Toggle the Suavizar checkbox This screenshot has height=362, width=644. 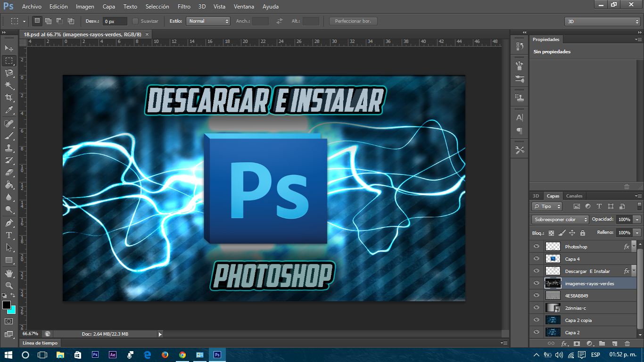pos(135,21)
